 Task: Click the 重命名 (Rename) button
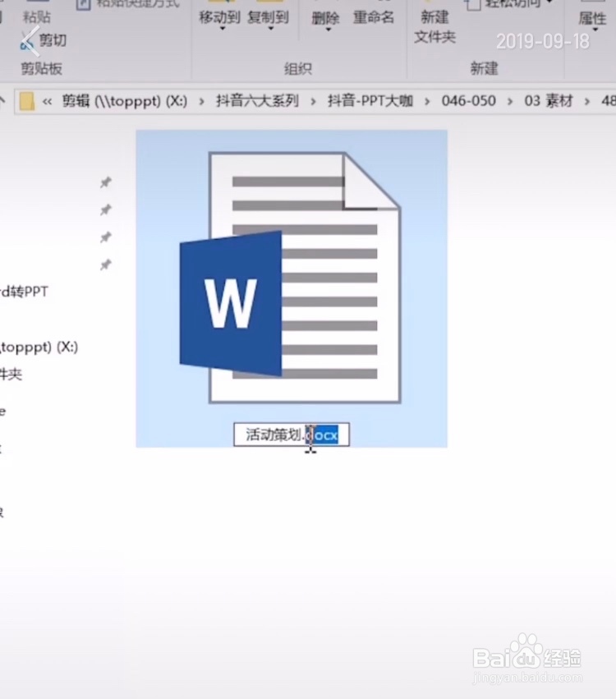point(374,18)
